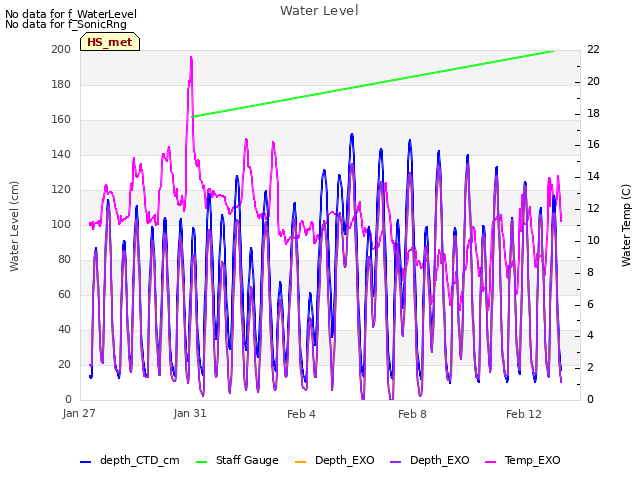Click the Feb 4 x-axis label
Screen dimensions: 640x480
point(301,414)
